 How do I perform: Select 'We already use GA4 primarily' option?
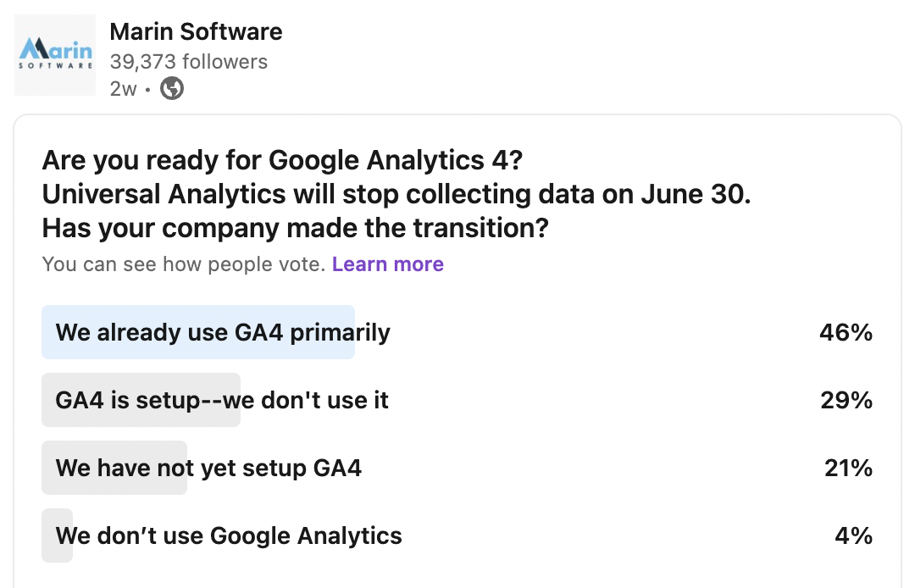[x=223, y=332]
